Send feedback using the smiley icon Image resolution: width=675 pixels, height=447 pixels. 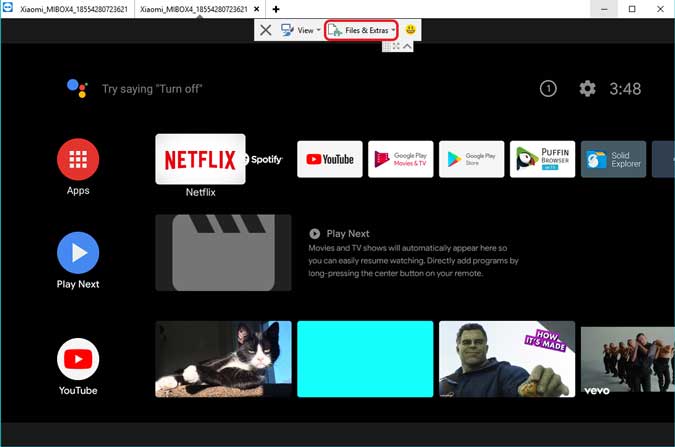point(410,30)
